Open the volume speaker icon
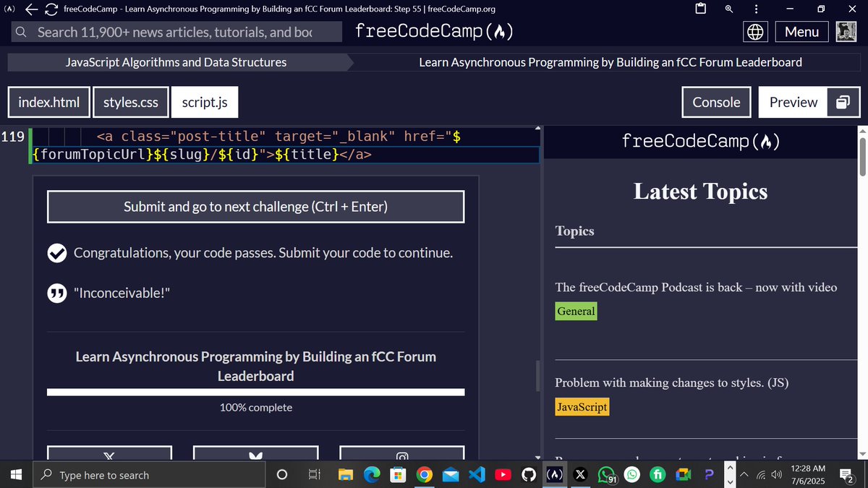This screenshot has width=868, height=488. (777, 475)
